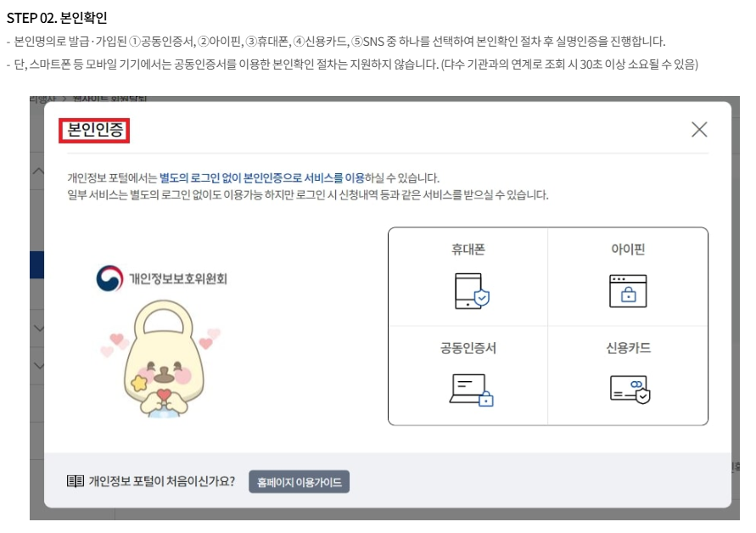This screenshot has height=533, width=756.
Task: Select the 휴대폰 phone shield icon
Action: click(472, 290)
